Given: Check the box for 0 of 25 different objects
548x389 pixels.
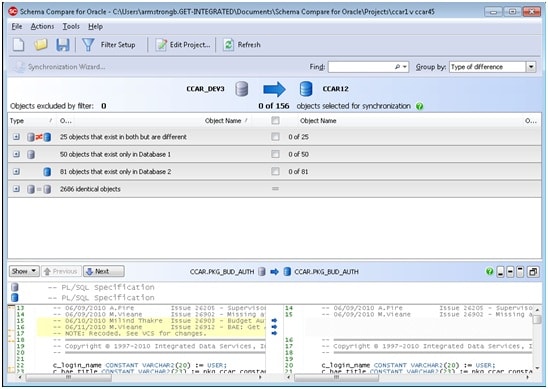Looking at the screenshot, I should (x=275, y=137).
